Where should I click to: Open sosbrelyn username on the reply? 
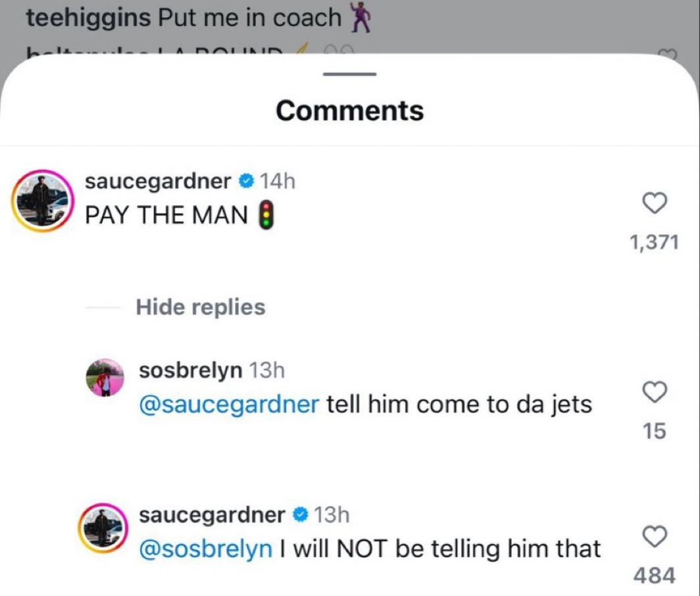coord(191,370)
